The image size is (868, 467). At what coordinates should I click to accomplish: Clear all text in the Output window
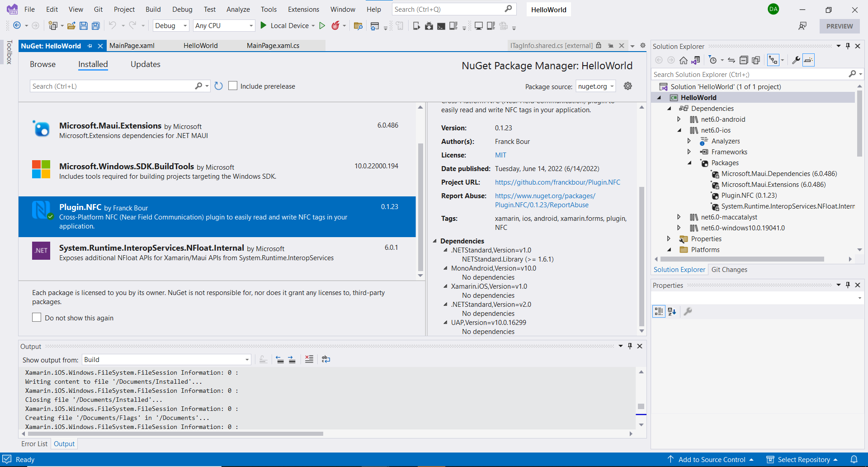309,359
